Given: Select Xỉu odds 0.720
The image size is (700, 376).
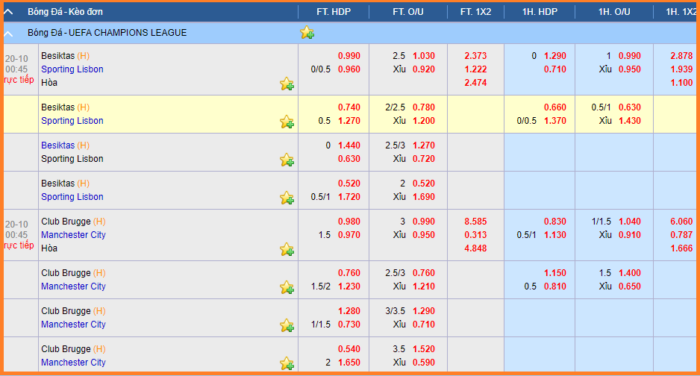Looking at the screenshot, I should [424, 159].
